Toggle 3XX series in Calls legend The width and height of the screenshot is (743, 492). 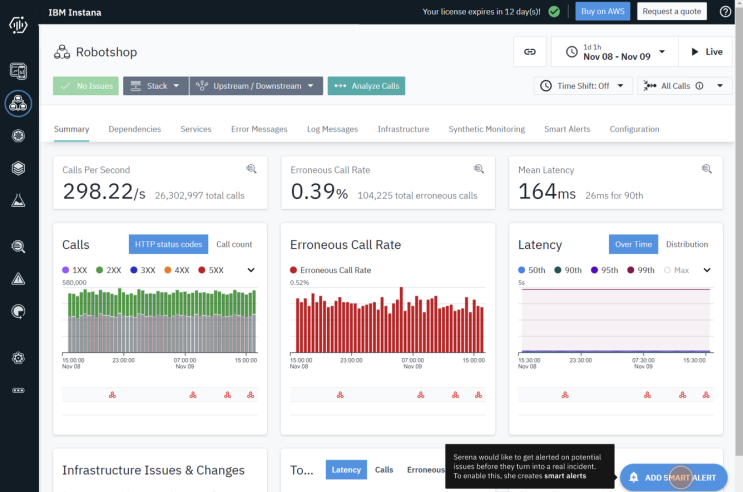[x=143, y=270]
